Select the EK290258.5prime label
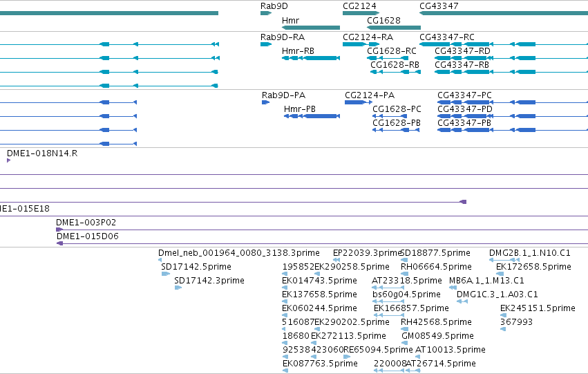 tap(352, 267)
